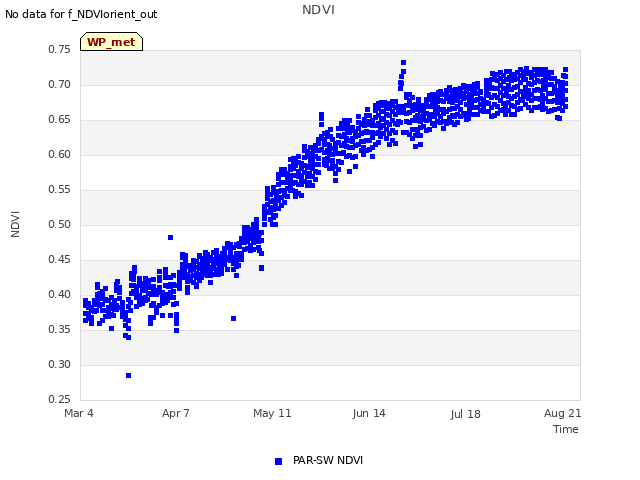Click the vertical NDVI axis label
640x480 pixels.
pos(15,224)
